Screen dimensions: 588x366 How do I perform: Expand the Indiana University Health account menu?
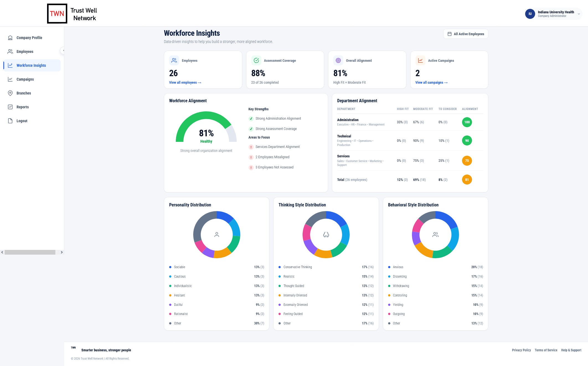(579, 14)
